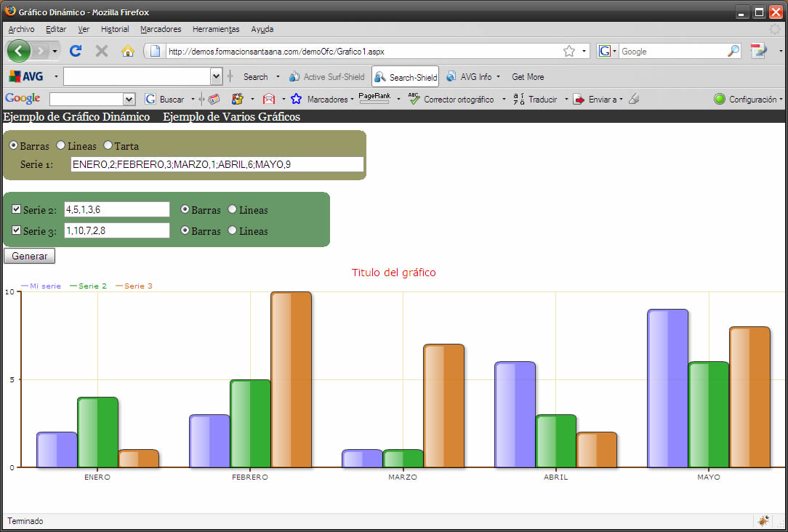Uncheck the Serie 3 checkbox
Screen dimensions: 788x532
tap(17, 230)
